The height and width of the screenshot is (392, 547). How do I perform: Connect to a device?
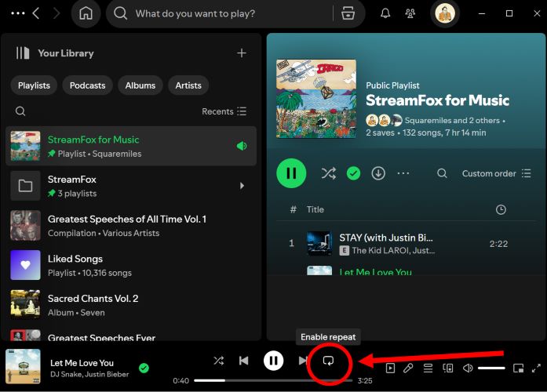[x=448, y=368]
